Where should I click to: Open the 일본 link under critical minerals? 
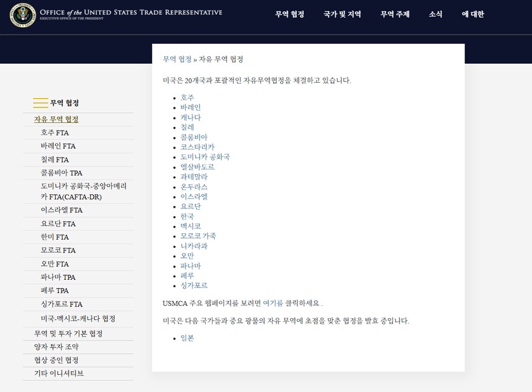(x=187, y=338)
